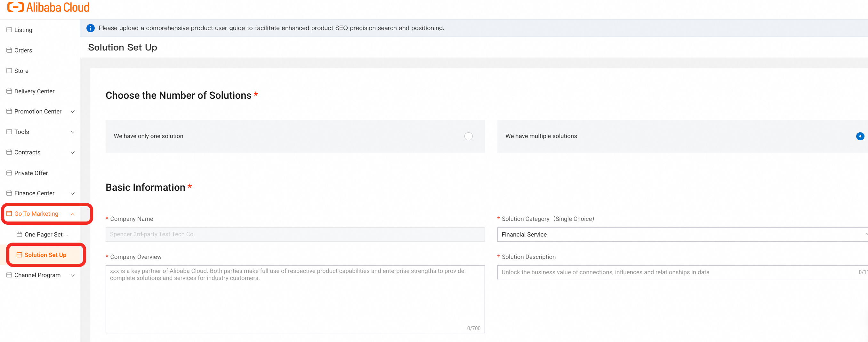This screenshot has height=342, width=868.
Task: Click the Listing sidebar icon
Action: pyautogui.click(x=9, y=30)
